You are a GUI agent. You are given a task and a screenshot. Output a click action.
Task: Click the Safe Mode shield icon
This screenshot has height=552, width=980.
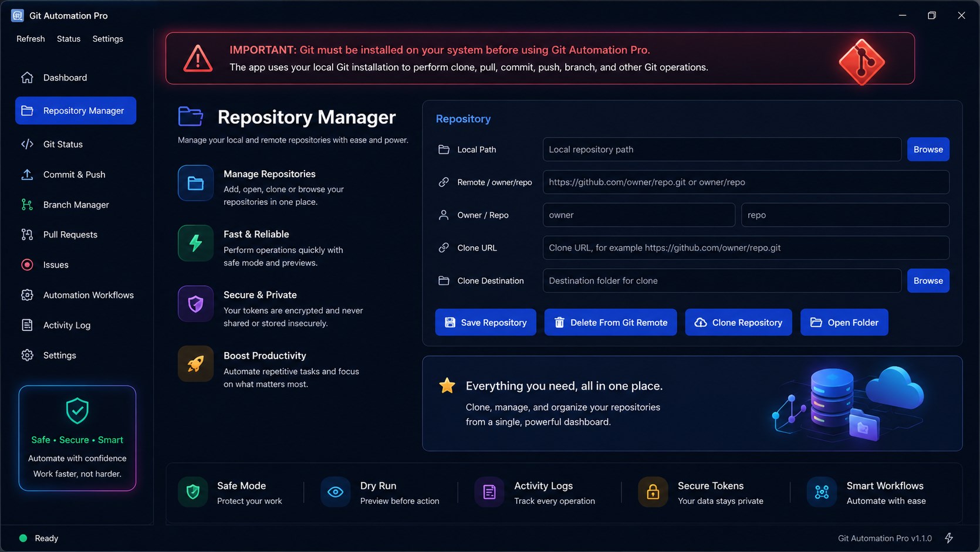[x=192, y=492]
